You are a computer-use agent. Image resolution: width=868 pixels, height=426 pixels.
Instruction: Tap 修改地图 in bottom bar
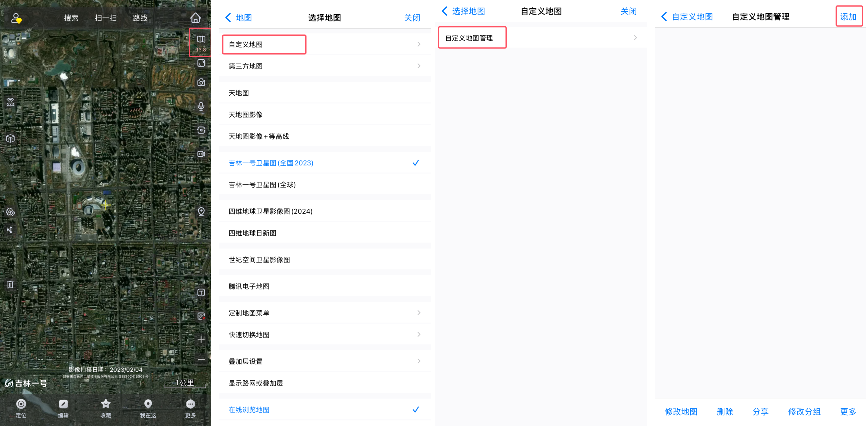coord(681,412)
